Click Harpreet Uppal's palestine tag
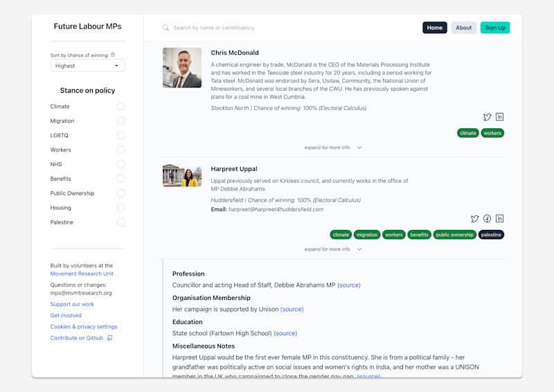The image size is (554, 392). 491,235
